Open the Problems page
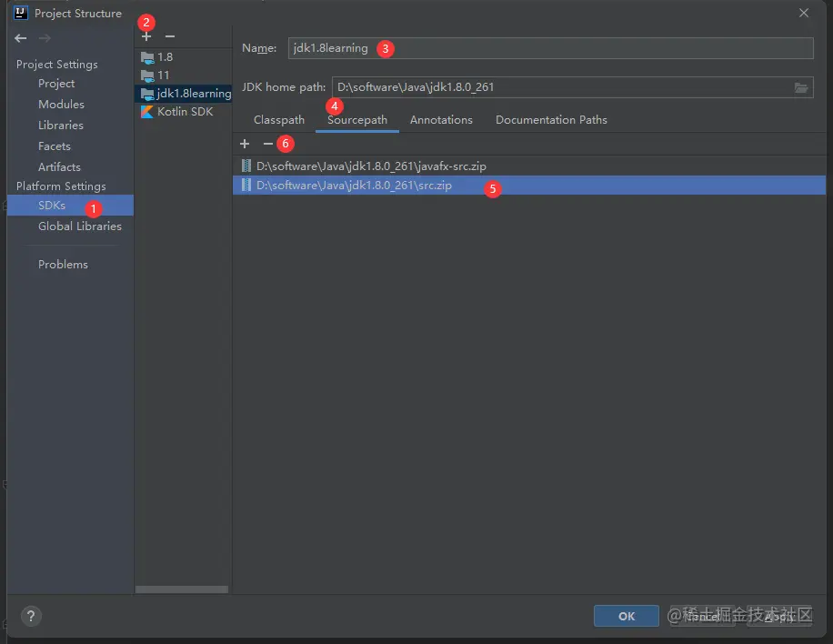The image size is (833, 644). pos(63,265)
